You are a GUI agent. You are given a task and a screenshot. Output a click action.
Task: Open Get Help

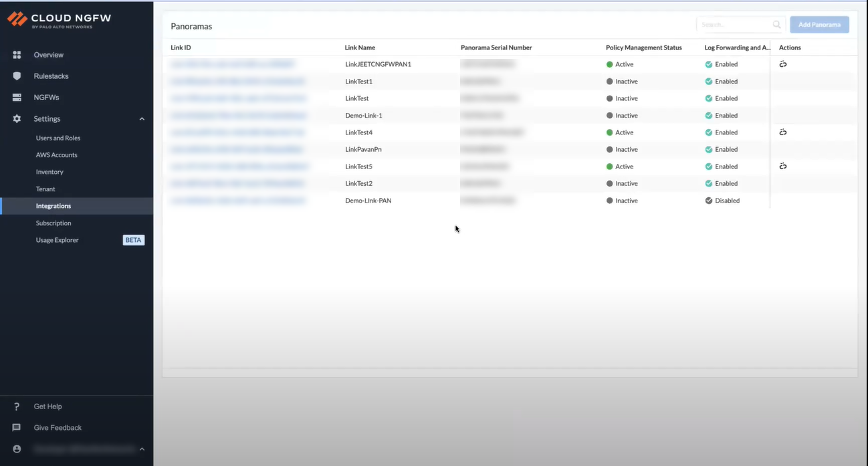click(x=48, y=406)
